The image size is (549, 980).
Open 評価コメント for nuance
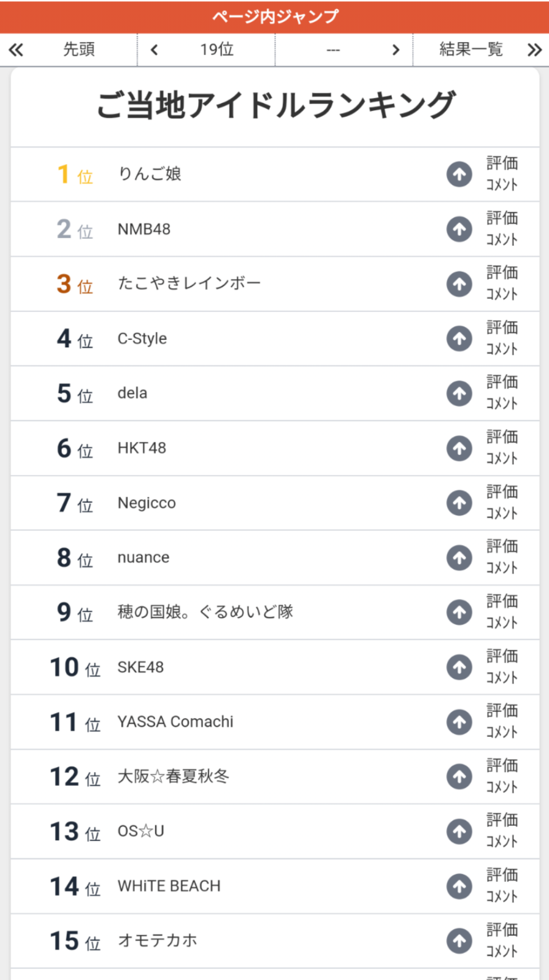point(502,557)
